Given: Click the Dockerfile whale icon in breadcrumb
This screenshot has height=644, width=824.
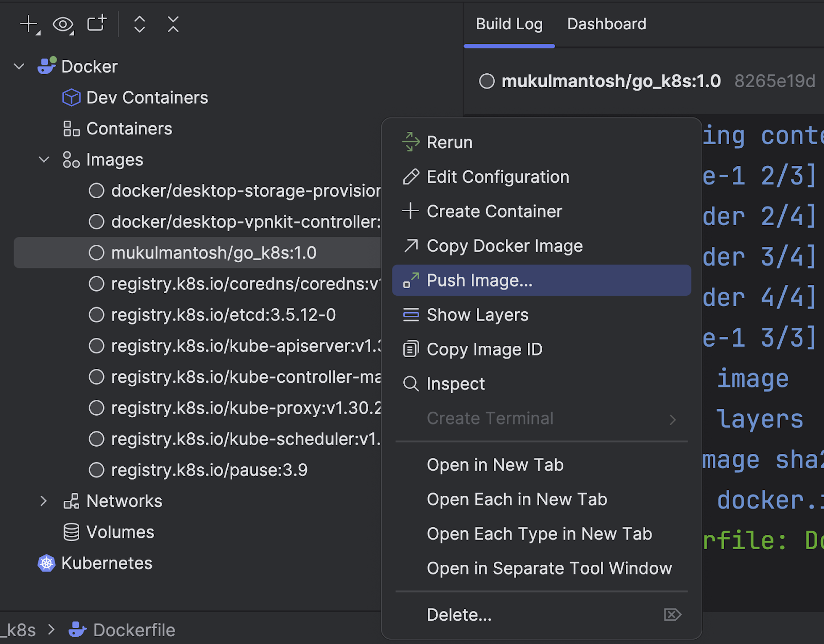Looking at the screenshot, I should [x=78, y=630].
